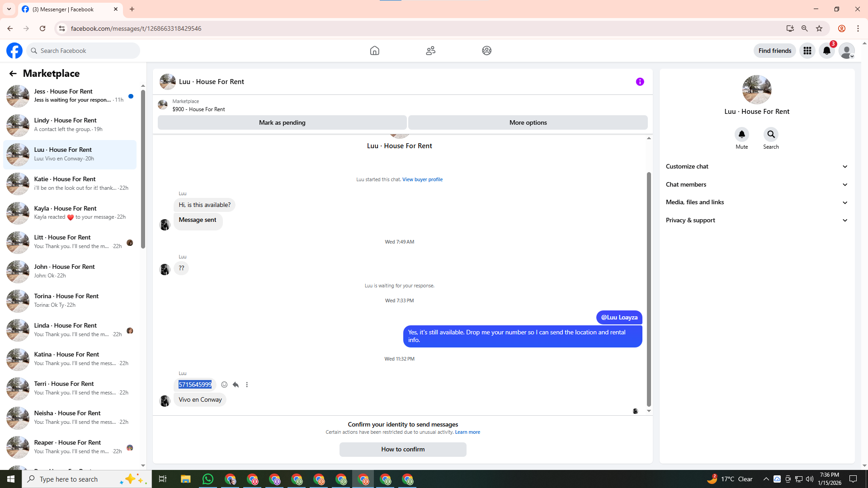Click the Mark as pending button
The width and height of the screenshot is (868, 488).
tap(282, 122)
